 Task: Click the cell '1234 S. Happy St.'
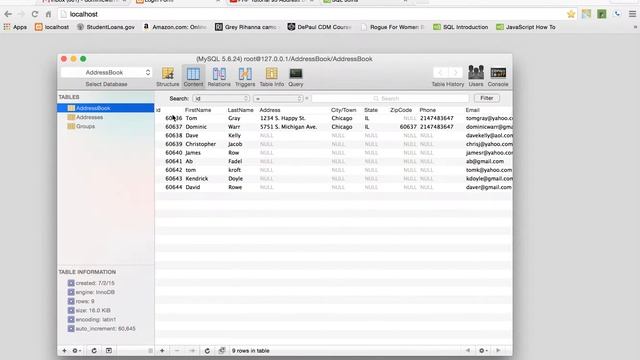[282, 118]
